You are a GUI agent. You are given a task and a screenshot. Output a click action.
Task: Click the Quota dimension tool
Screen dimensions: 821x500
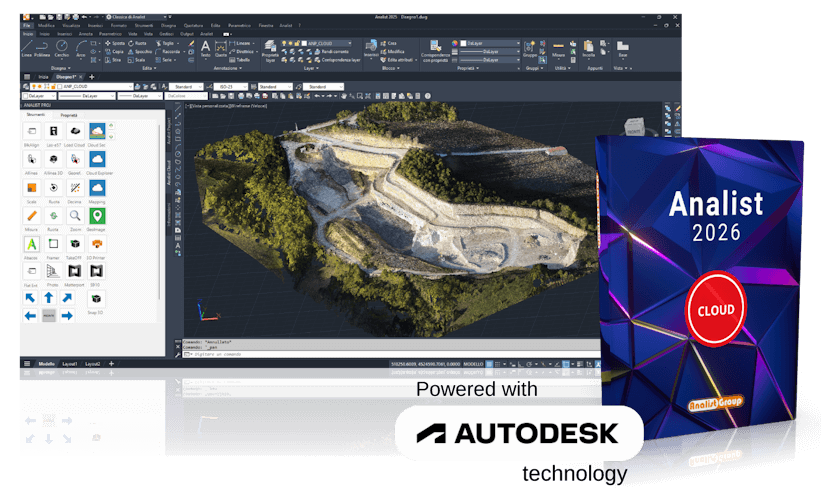tap(221, 48)
